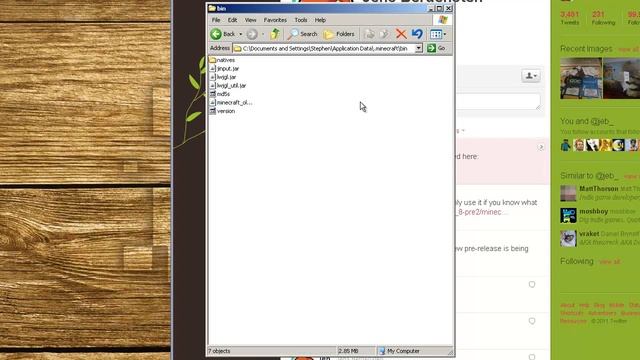
Task: Click the 8-pre2/minec link in the tweet
Action: click(481, 212)
